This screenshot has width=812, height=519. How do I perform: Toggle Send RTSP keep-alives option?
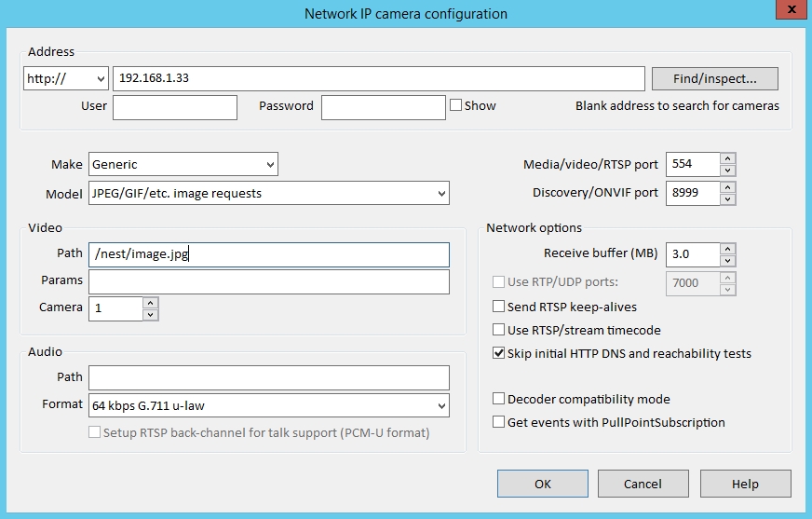pos(499,307)
